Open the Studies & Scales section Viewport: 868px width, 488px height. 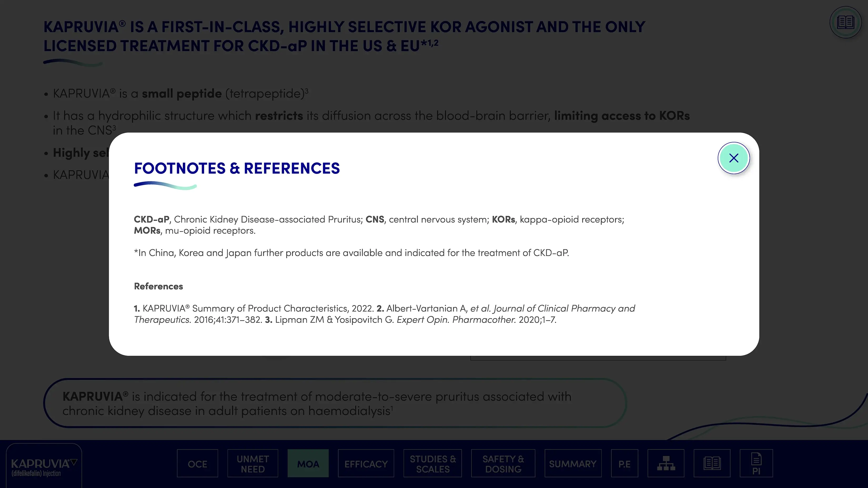[x=433, y=464]
